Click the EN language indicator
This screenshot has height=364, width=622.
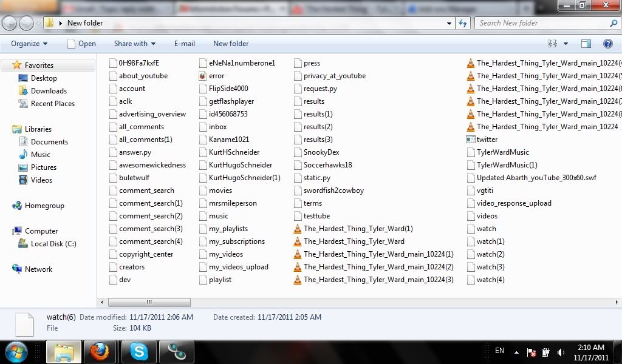click(499, 351)
